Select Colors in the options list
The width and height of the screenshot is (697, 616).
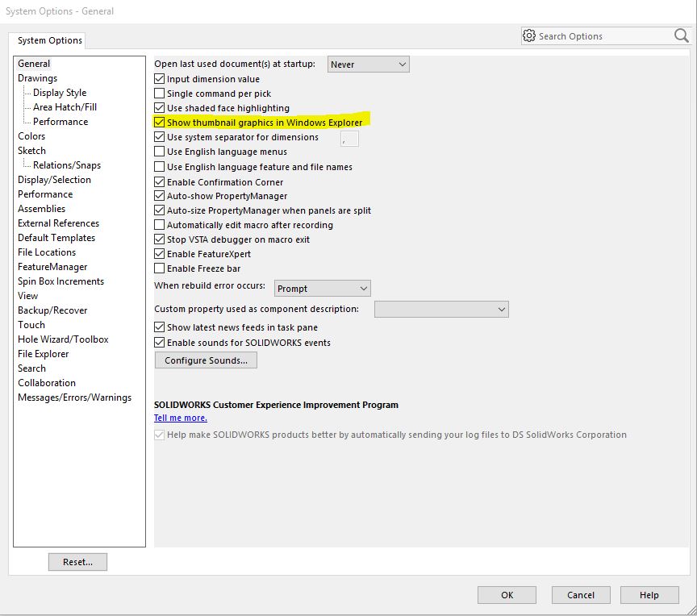31,136
